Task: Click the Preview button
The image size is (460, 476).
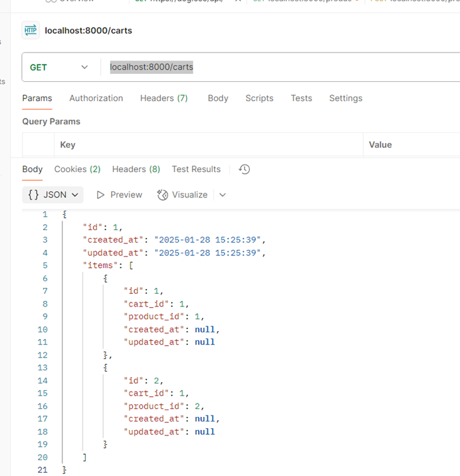Action: (x=120, y=195)
